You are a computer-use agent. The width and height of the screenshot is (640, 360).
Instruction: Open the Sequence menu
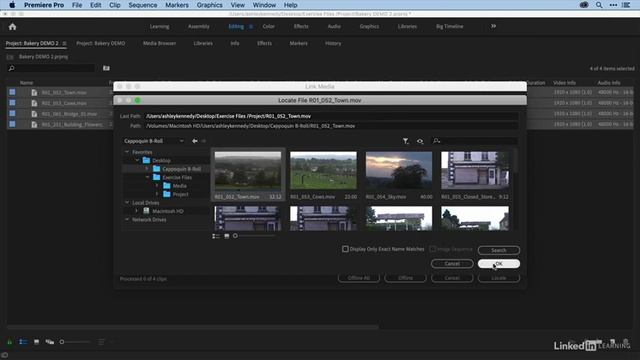tap(142, 5)
